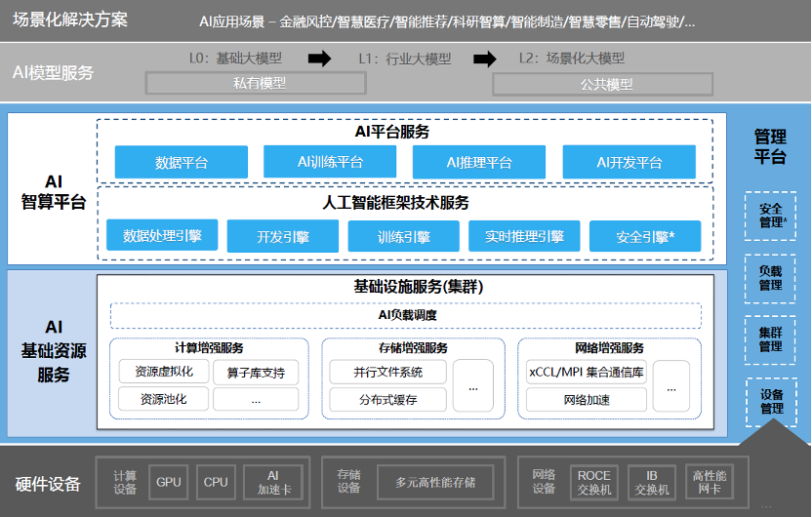Click the 计算增强服务 heading
Screen dimensions: 812x517
(x=209, y=348)
